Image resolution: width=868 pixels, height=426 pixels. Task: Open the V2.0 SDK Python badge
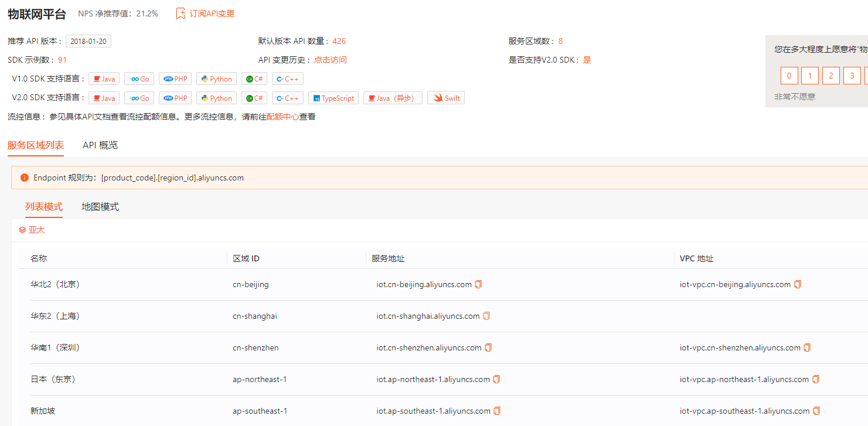point(216,98)
